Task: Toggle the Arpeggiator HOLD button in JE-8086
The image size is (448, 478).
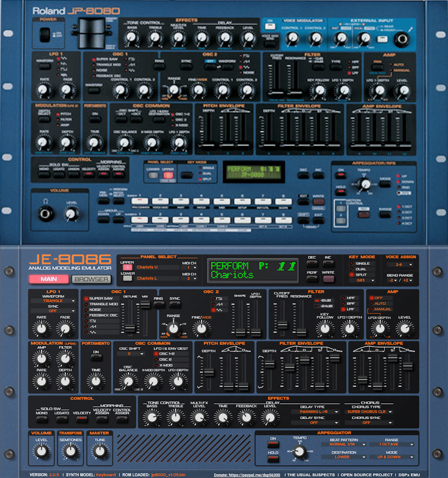Action: click(x=273, y=458)
